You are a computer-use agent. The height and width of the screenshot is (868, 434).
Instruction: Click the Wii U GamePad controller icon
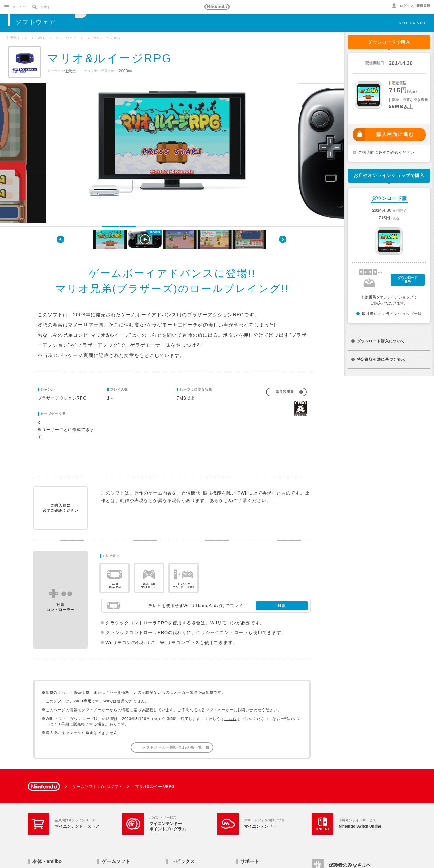115,578
